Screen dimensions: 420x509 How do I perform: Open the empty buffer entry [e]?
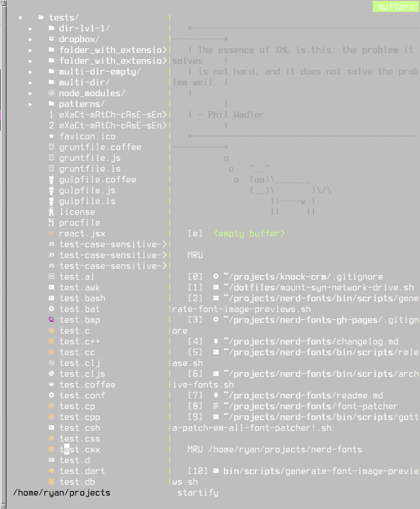236,233
